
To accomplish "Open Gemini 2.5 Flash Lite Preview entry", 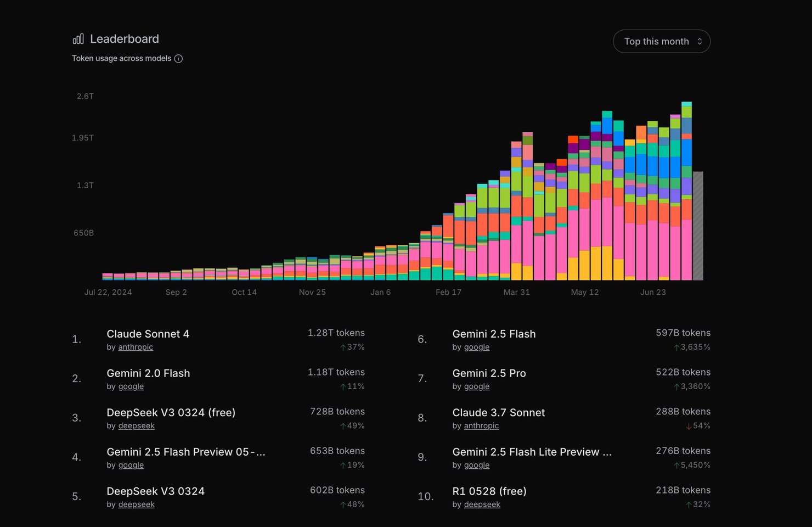I will (531, 452).
